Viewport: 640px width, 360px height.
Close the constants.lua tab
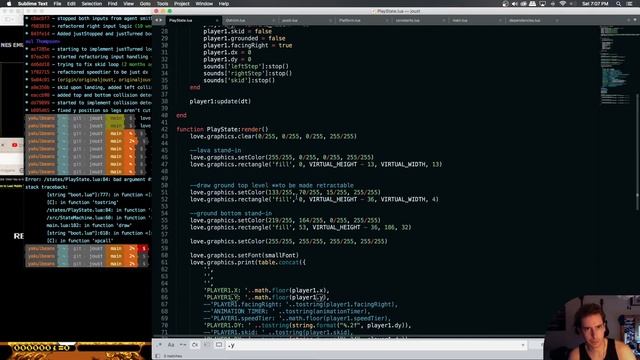[x=444, y=20]
